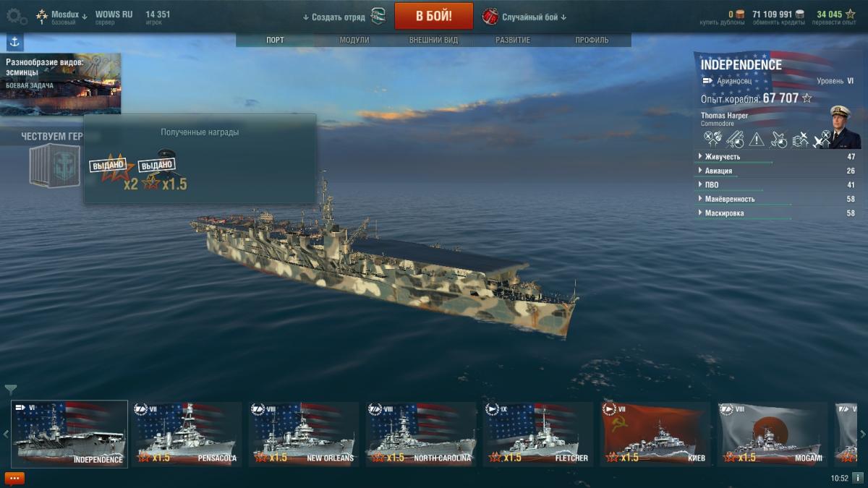Expand the Маскировка parameter row
The width and height of the screenshot is (868, 488).
click(x=775, y=213)
